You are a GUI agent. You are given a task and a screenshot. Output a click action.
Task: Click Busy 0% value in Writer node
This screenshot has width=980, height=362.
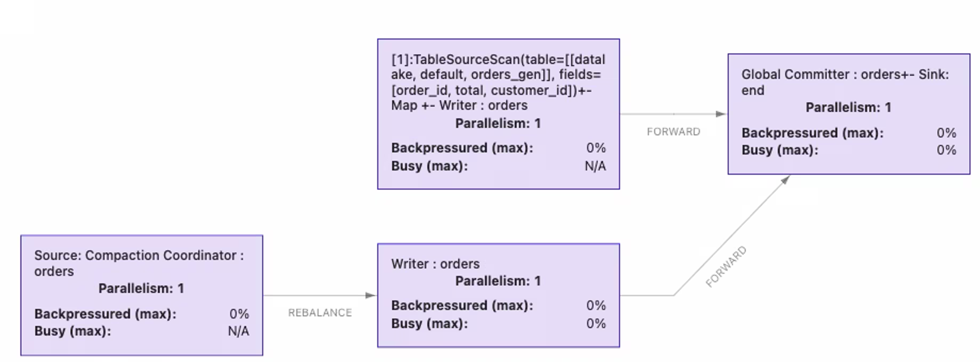pyautogui.click(x=596, y=323)
